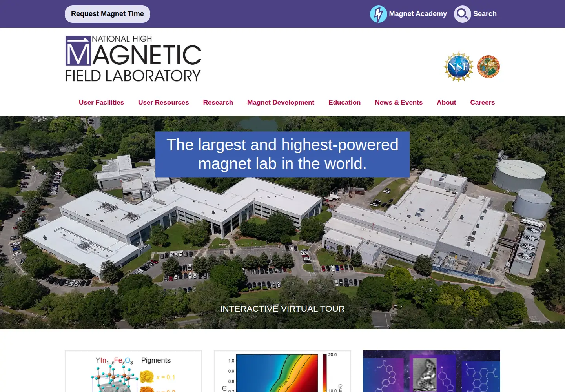
Task: Go to the Education menu
Action: 344,102
